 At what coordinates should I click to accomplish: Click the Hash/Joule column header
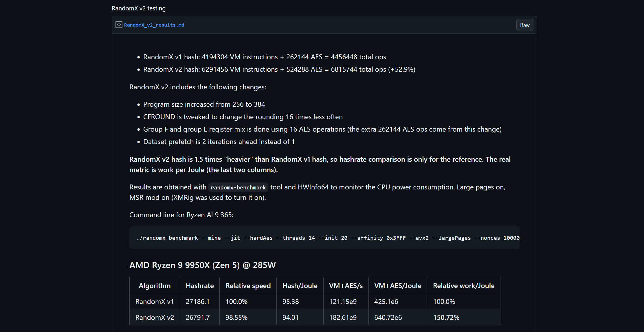(x=300, y=286)
